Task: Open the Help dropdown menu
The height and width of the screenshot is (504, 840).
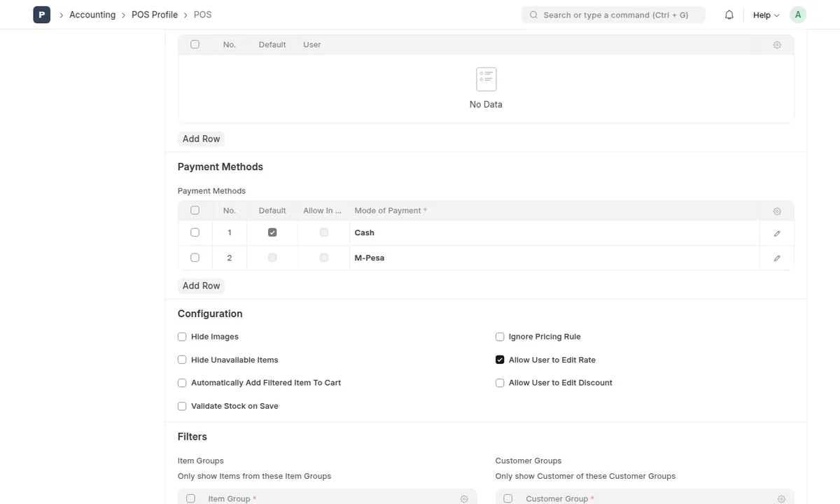Action: (766, 15)
